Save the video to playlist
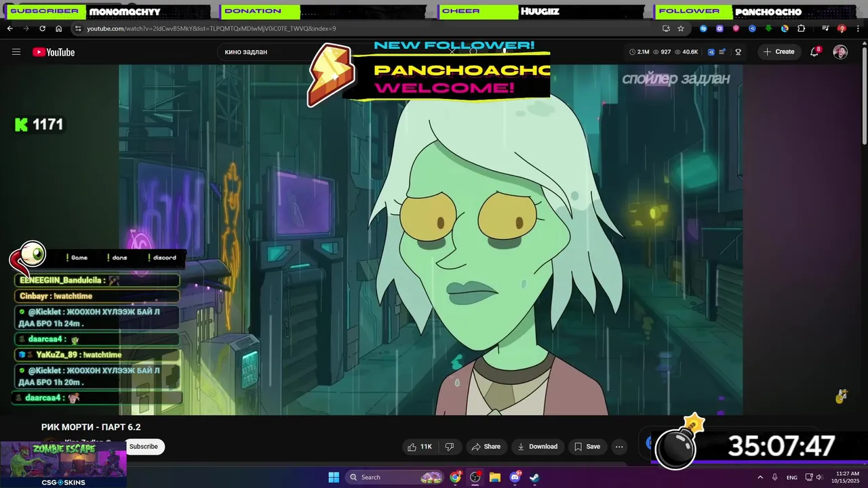The width and height of the screenshot is (868, 488). tap(587, 447)
